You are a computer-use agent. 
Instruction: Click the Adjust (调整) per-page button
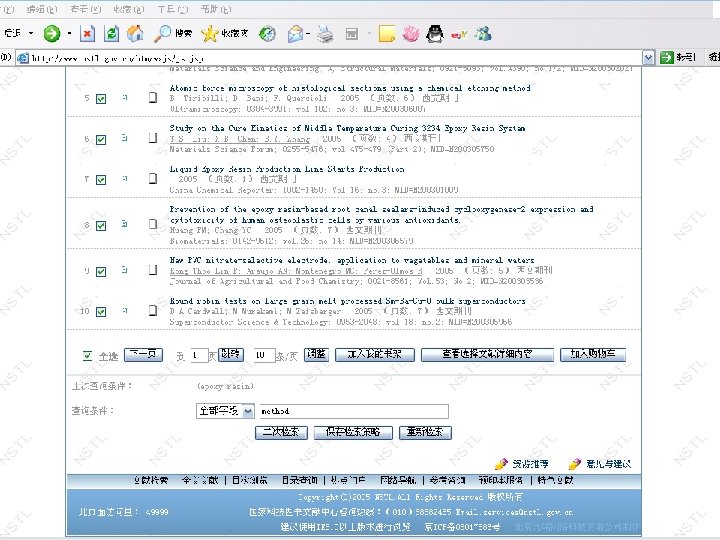[x=316, y=354]
